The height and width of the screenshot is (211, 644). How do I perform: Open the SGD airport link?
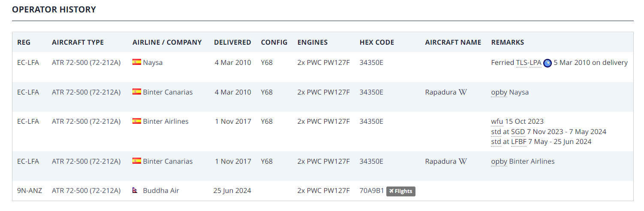pos(518,132)
